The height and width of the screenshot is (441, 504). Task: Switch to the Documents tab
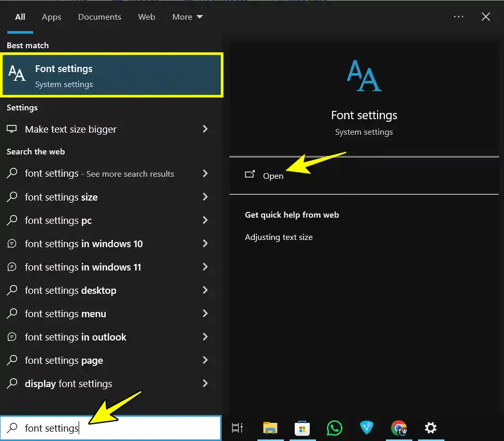(99, 17)
